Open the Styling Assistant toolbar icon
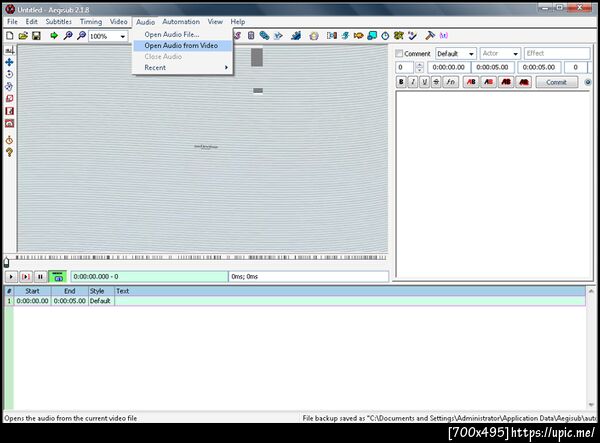The height and width of the screenshot is (443, 600). (x=345, y=36)
